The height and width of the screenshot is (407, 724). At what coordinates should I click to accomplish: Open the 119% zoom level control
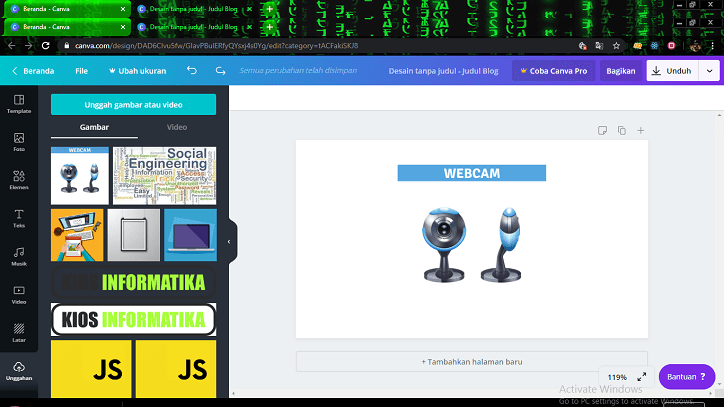(617, 377)
